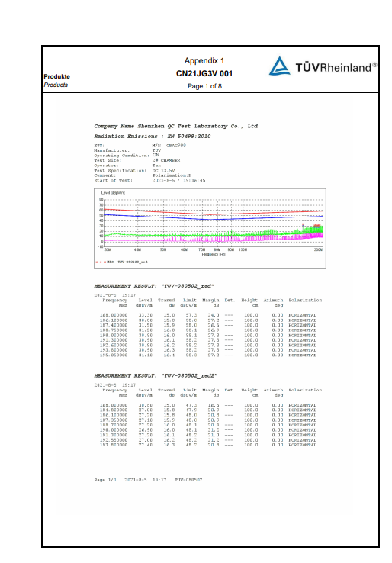Click the 'Limit' column header in the second table

point(190,390)
